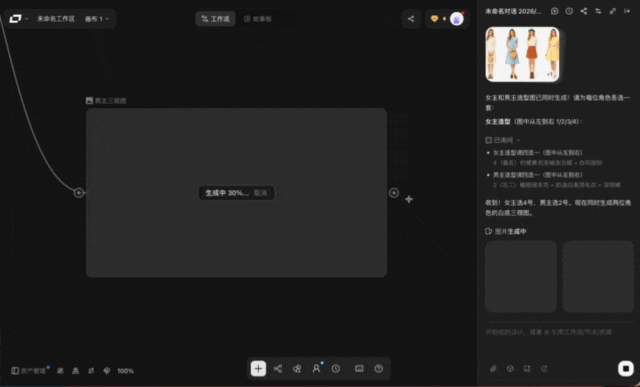Switch to the 工作流 workflow tab
Image resolution: width=640 pixels, height=387 pixels.
coord(215,19)
